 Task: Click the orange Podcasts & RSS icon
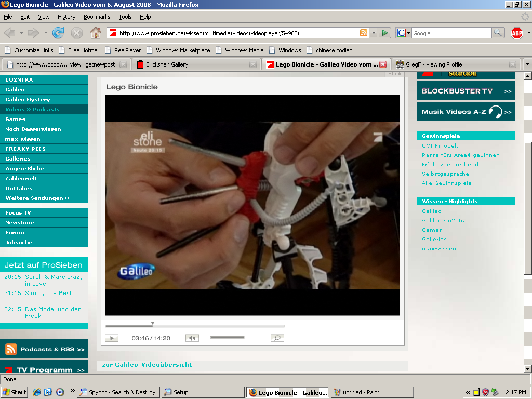pyautogui.click(x=11, y=349)
